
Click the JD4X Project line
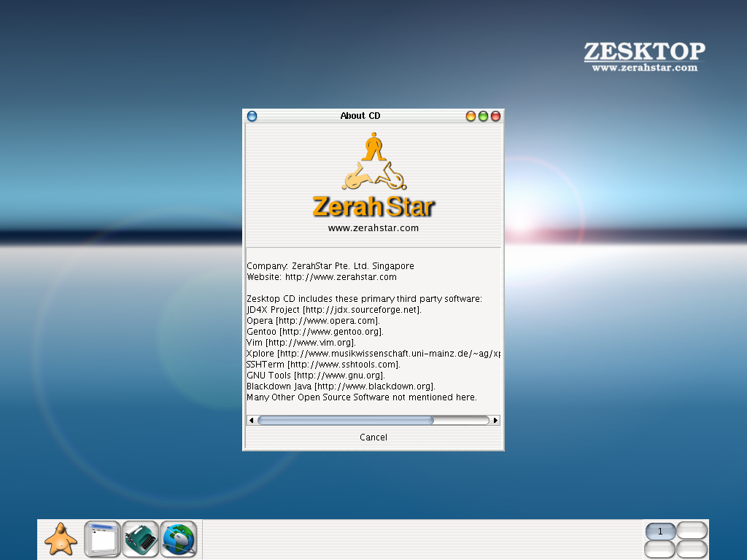334,309
